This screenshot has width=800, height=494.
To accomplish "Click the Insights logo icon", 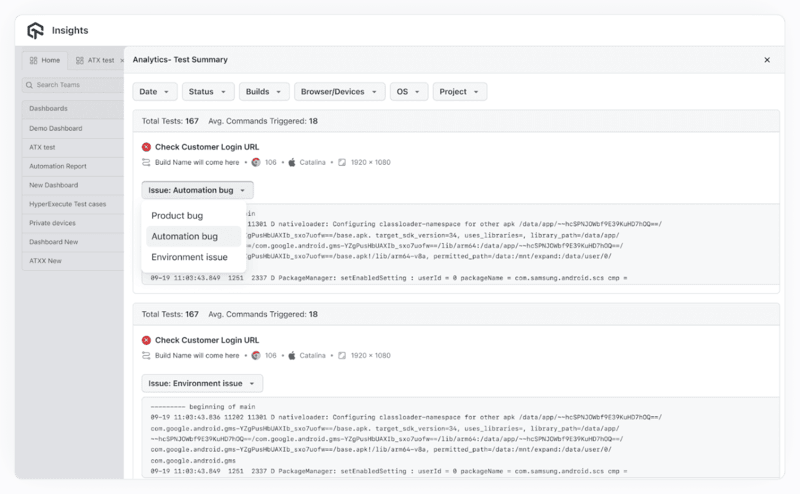I will (x=35, y=31).
